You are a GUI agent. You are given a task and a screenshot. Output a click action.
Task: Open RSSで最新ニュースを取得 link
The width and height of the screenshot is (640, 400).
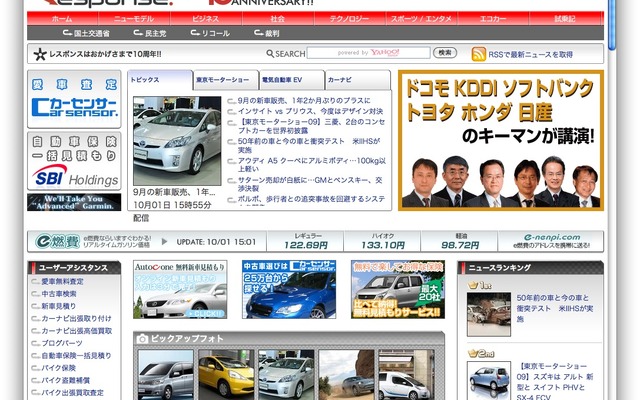pyautogui.click(x=531, y=54)
